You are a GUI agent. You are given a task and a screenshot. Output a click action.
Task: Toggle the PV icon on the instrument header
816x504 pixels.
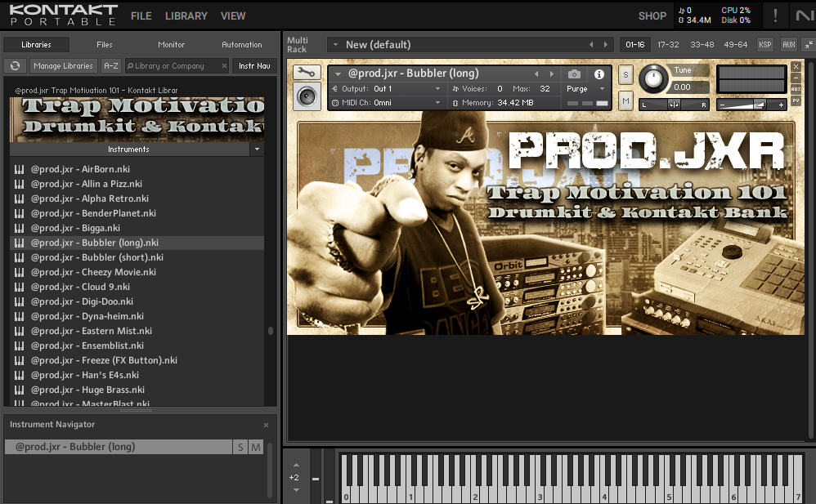point(796,100)
